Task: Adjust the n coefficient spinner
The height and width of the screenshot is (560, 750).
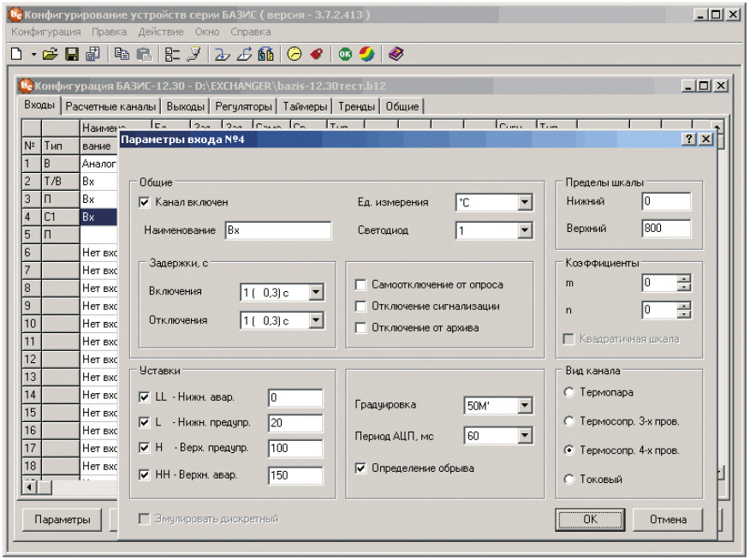Action: click(x=684, y=310)
